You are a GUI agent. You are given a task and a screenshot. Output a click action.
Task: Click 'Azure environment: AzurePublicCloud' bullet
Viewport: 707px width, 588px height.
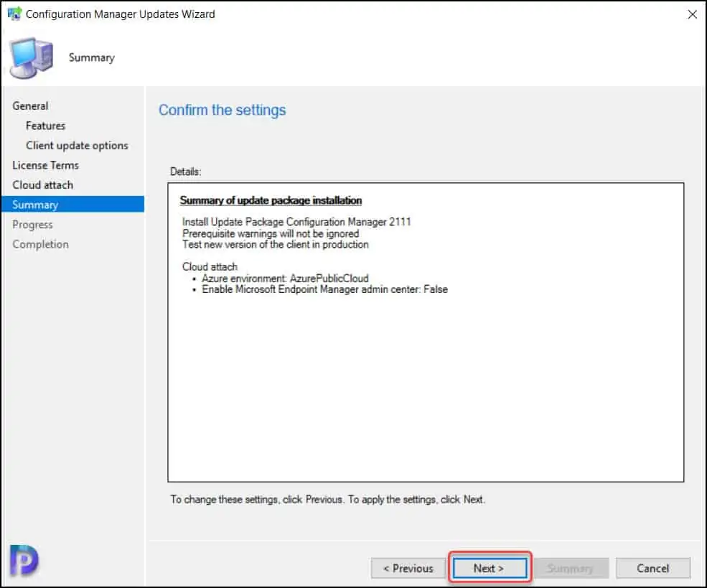pos(285,279)
